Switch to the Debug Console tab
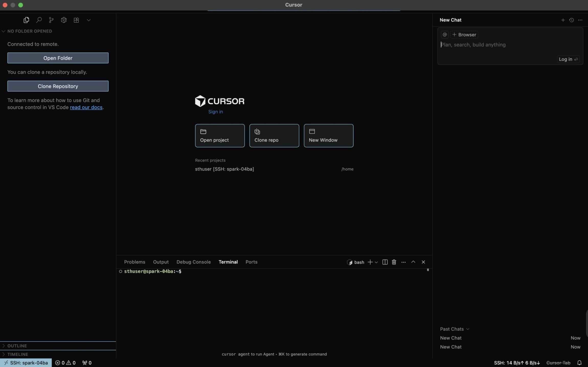588x367 pixels. point(193,262)
